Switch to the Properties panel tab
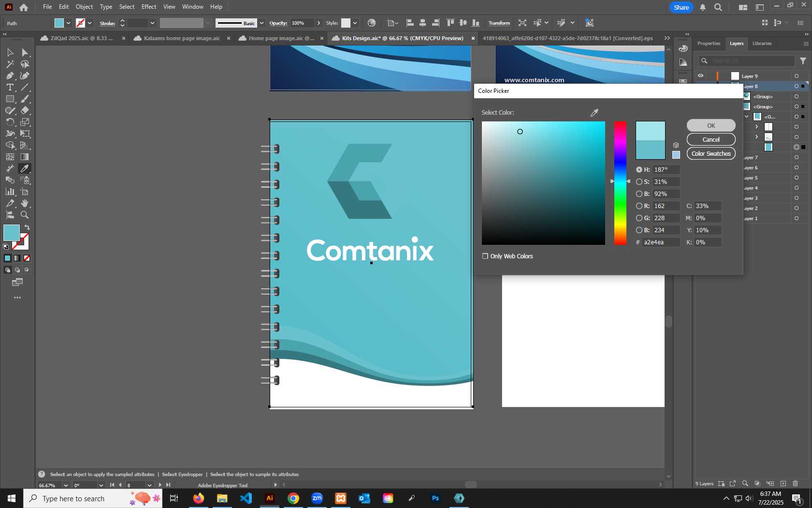 [x=709, y=44]
